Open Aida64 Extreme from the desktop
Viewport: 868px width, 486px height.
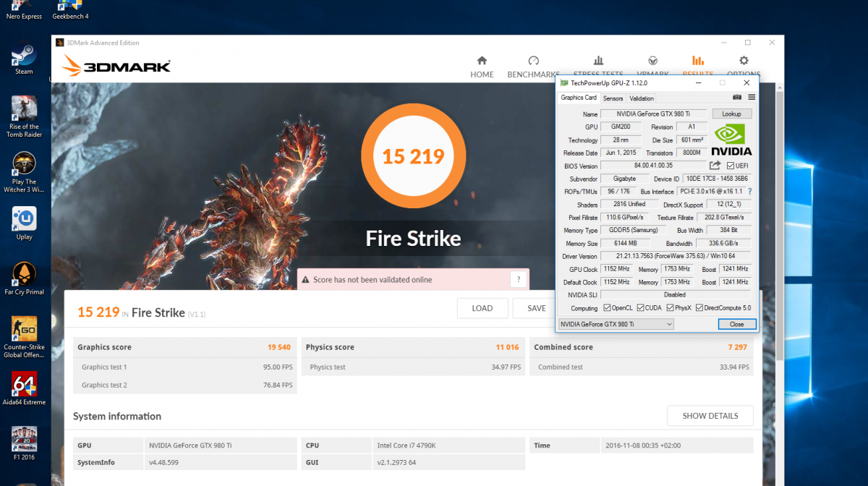[24, 388]
